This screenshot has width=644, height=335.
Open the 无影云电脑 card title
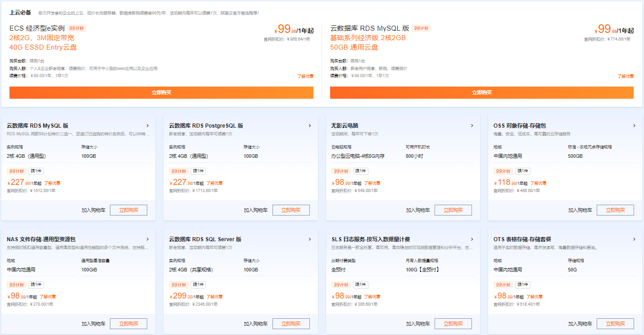(345, 126)
